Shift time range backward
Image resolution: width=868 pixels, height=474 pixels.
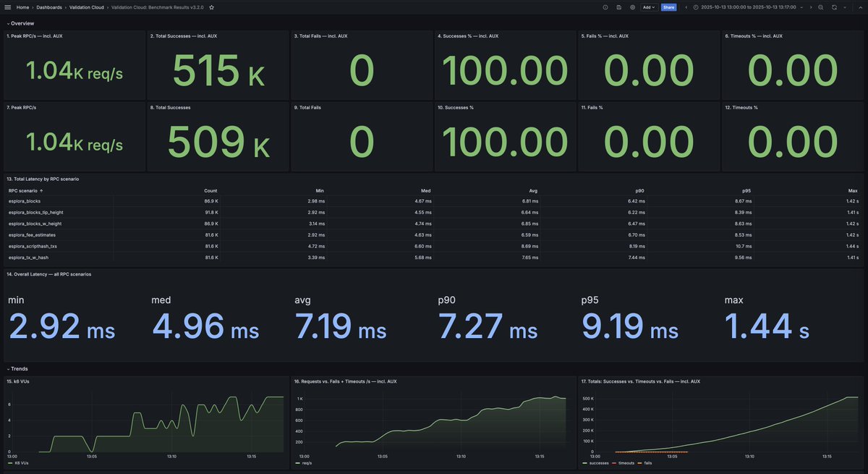pos(686,7)
